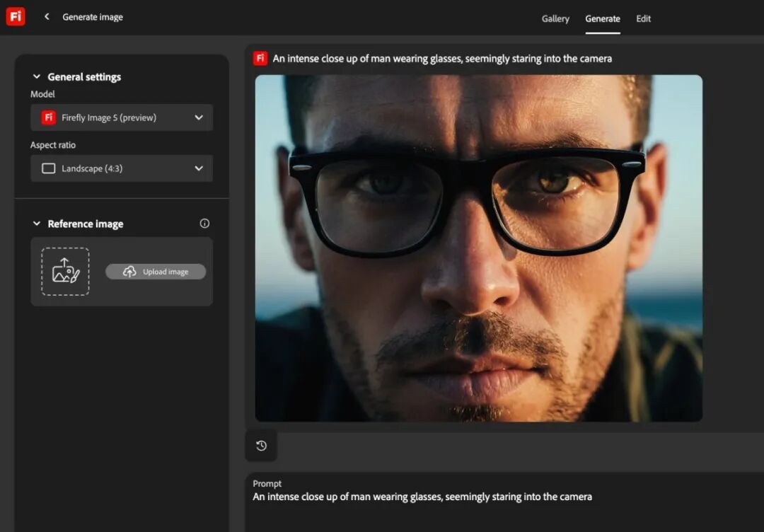Select Firefly Image 5 (preview) model option
764x532 pixels.
pos(113,117)
